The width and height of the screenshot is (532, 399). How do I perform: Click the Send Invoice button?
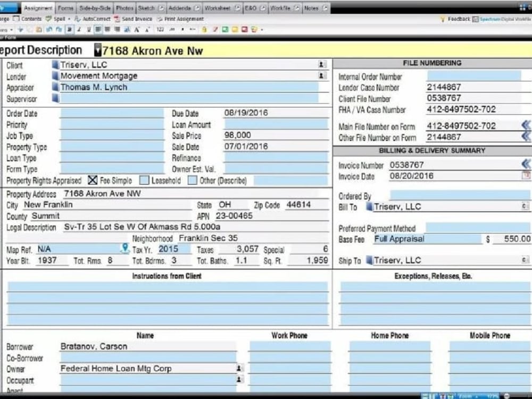point(133,19)
